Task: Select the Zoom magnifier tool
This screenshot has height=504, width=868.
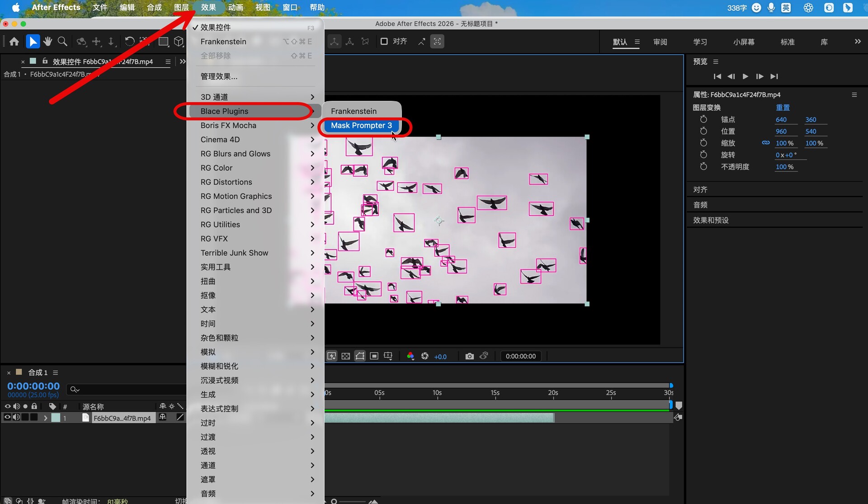Action: pos(62,42)
